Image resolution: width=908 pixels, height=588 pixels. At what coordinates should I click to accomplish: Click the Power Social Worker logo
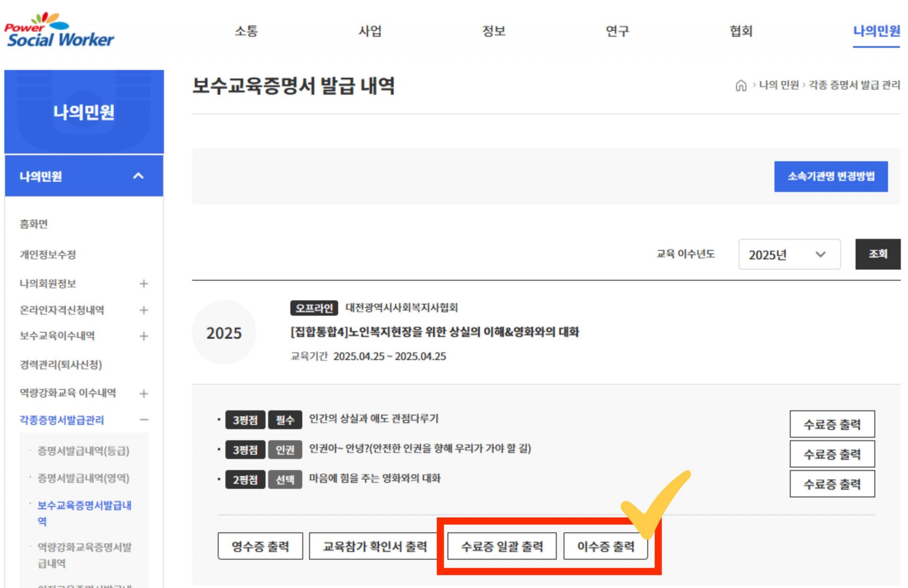tap(59, 31)
